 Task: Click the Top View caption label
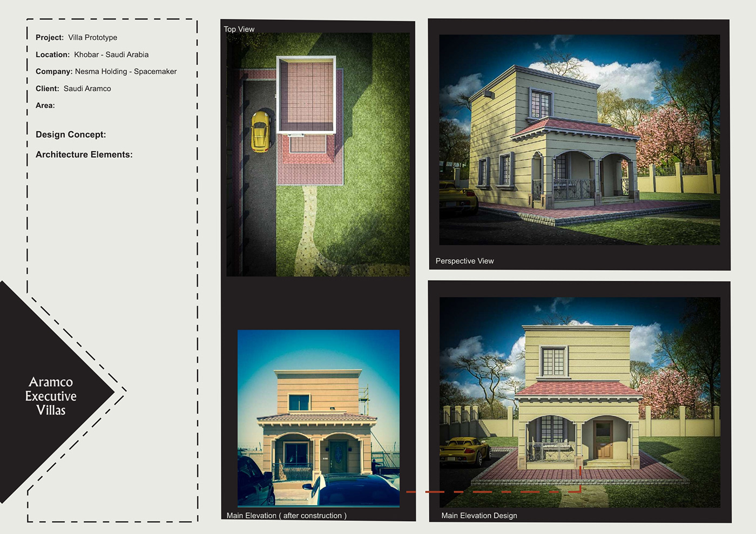pyautogui.click(x=239, y=29)
